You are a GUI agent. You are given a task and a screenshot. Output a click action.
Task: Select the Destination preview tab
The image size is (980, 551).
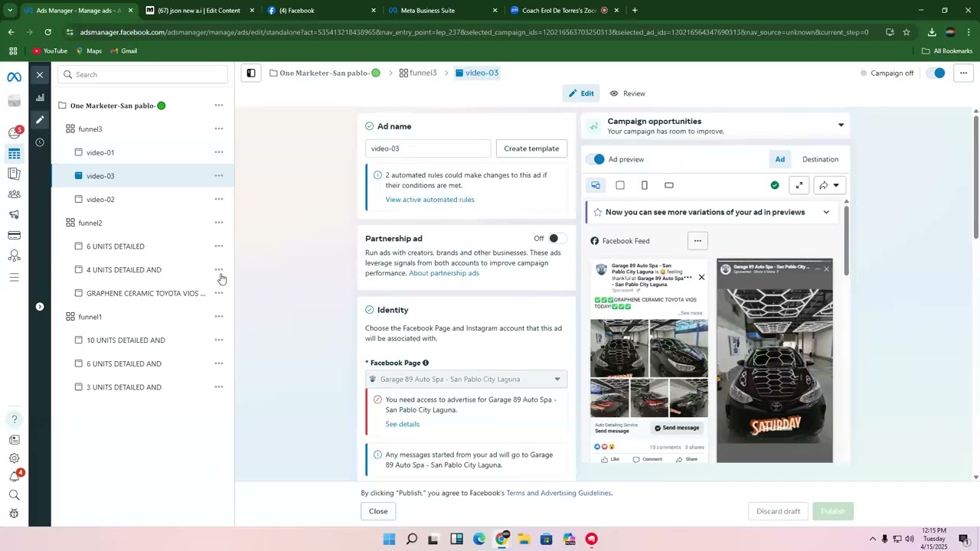point(820,159)
